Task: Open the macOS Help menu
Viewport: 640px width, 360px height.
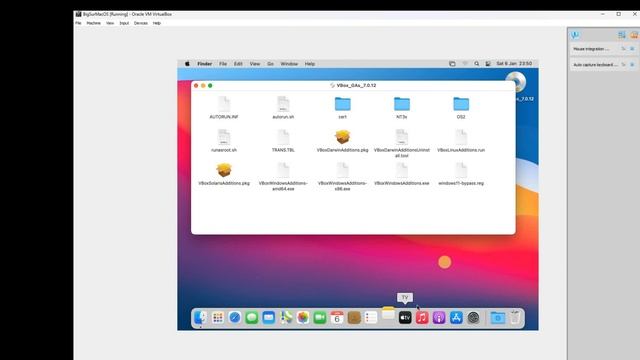Action: [x=310, y=64]
